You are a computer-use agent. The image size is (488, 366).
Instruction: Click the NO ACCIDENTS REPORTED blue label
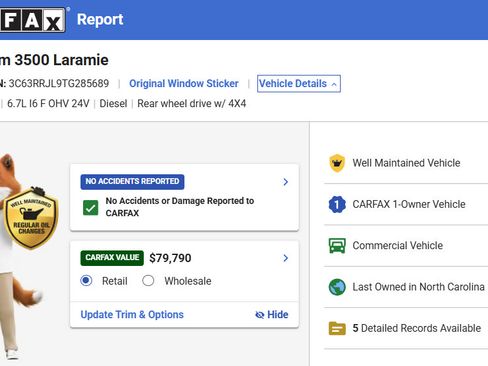tap(132, 182)
